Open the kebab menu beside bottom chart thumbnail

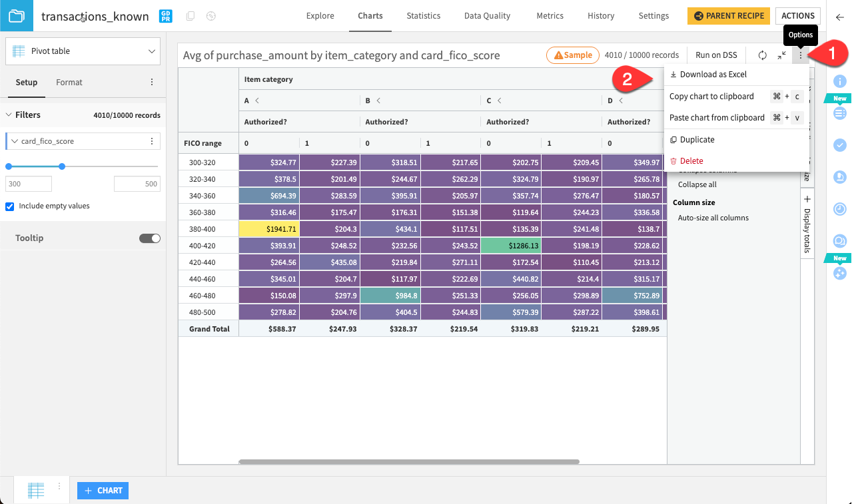[x=59, y=486]
